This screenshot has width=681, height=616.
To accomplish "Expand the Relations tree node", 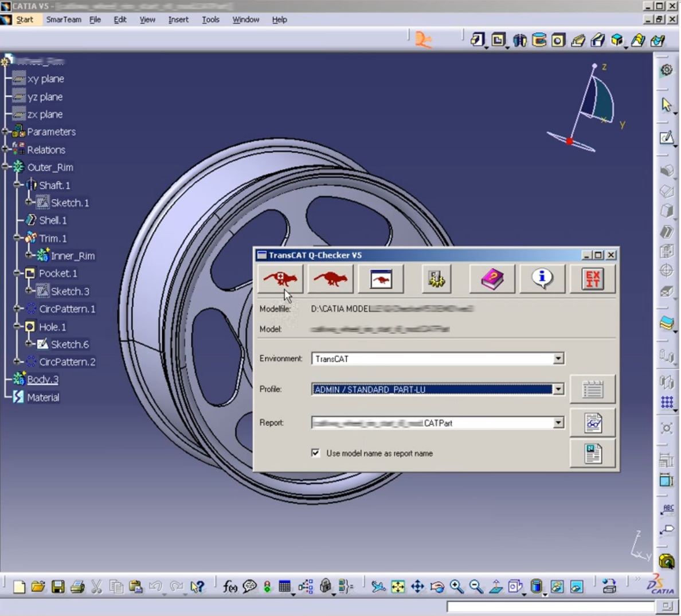I will tap(5, 149).
